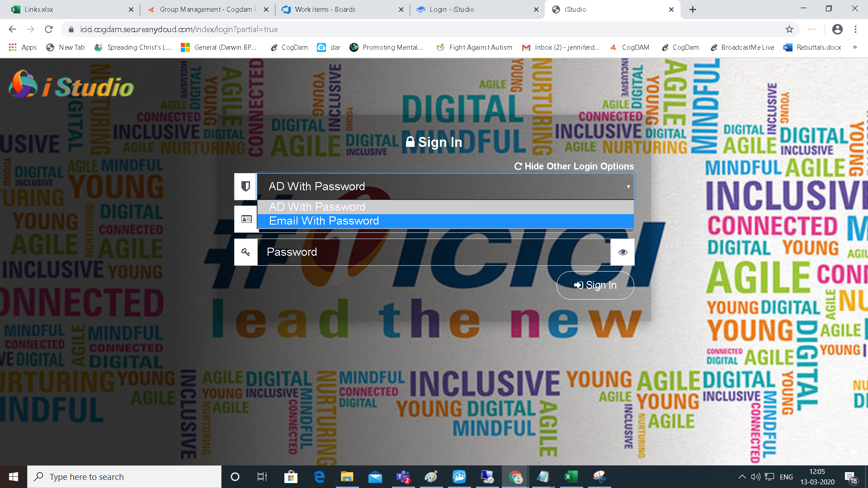
Task: Open Fight Against Autism bookmark
Action: [474, 47]
